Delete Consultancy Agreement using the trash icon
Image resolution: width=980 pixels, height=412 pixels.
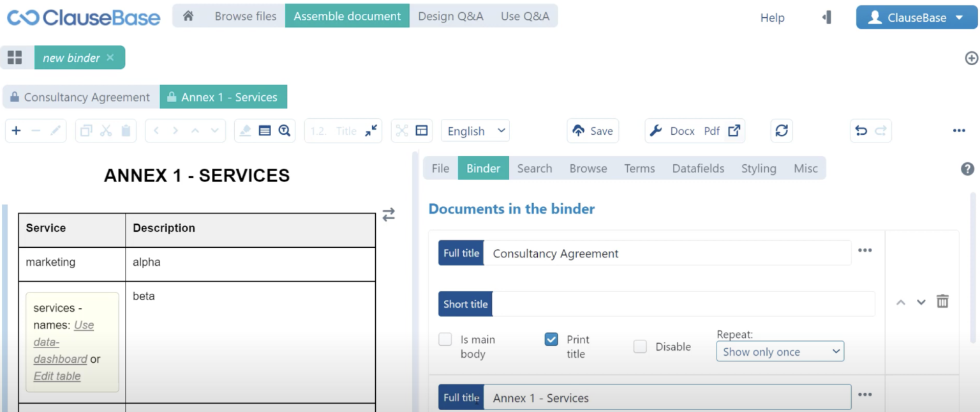pos(942,301)
